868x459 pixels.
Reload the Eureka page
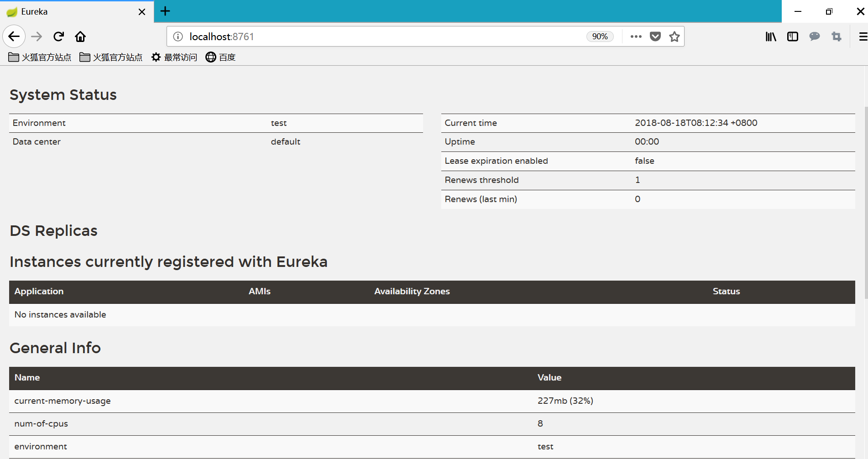pyautogui.click(x=58, y=37)
